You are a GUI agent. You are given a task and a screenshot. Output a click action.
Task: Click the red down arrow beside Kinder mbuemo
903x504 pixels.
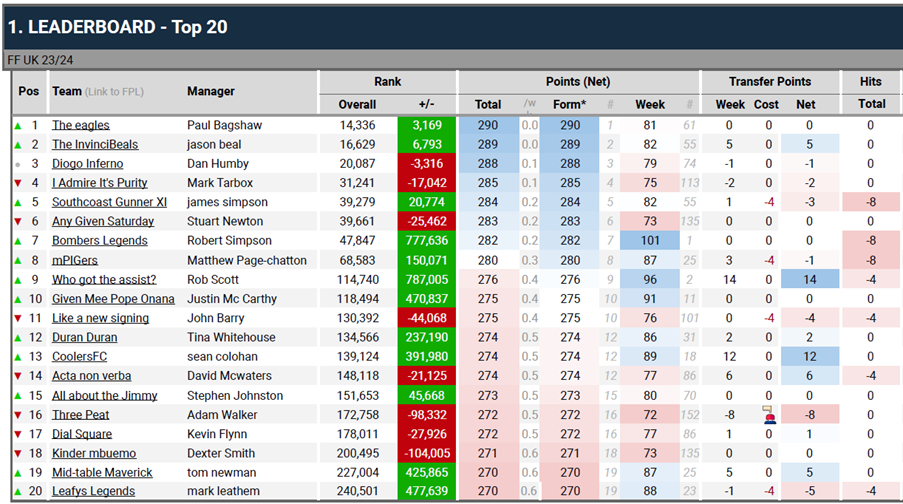(17, 453)
